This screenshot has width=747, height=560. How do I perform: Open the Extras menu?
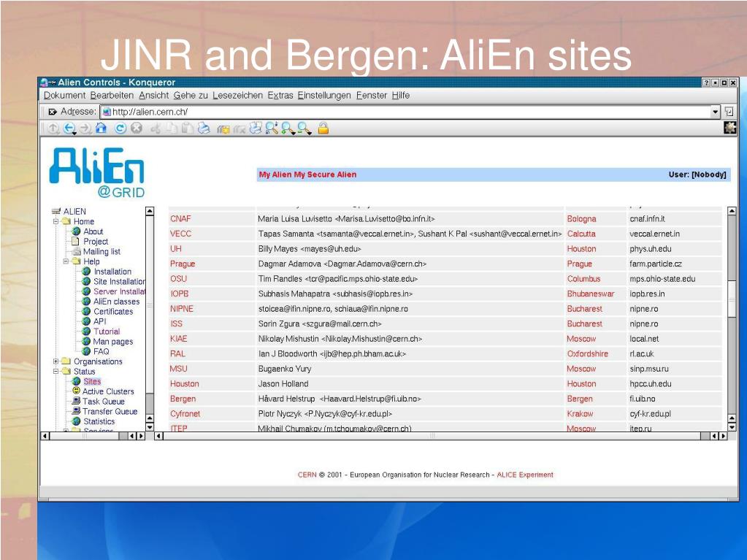click(280, 95)
